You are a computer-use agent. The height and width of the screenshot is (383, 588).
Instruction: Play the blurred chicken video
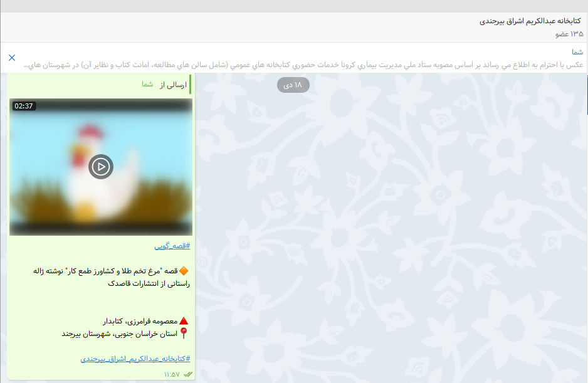(101, 167)
